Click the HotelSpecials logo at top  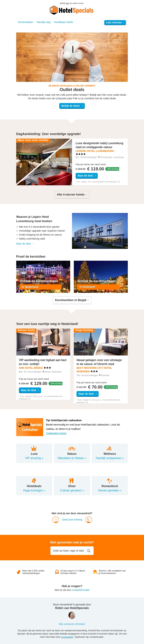tap(72, 10)
